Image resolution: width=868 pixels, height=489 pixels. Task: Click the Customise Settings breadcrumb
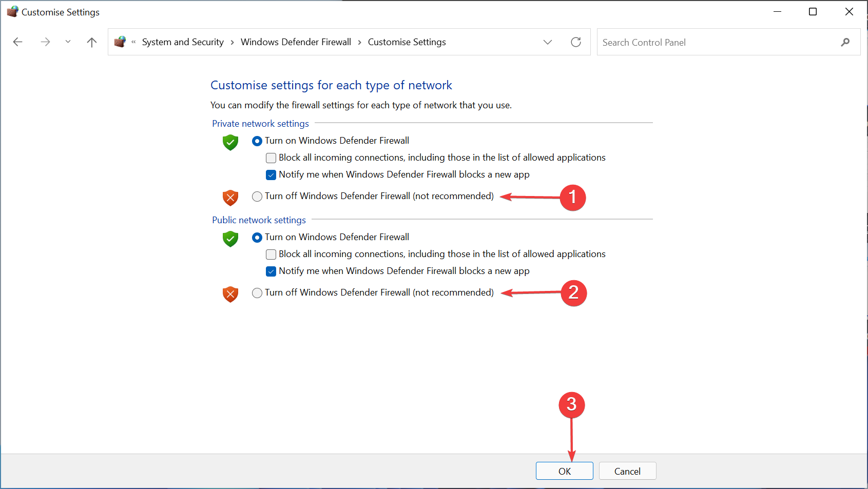click(x=407, y=42)
